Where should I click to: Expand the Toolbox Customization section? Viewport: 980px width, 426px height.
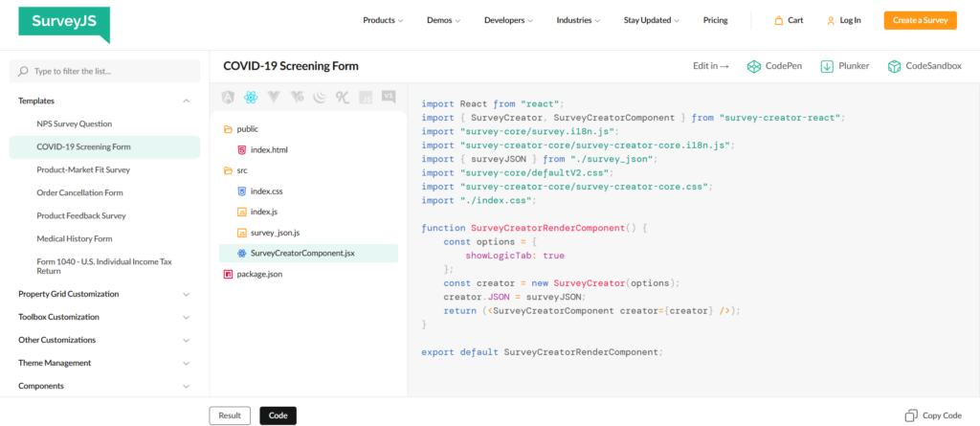click(104, 317)
